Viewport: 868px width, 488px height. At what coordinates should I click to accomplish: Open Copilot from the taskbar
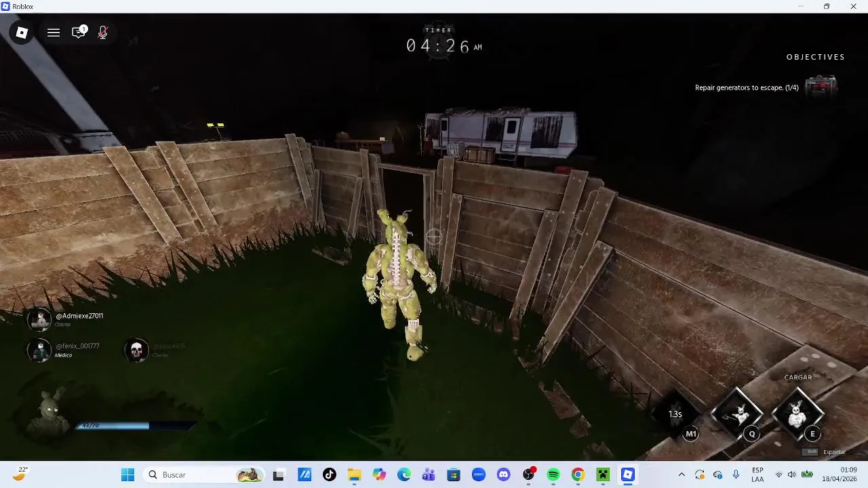point(379,474)
